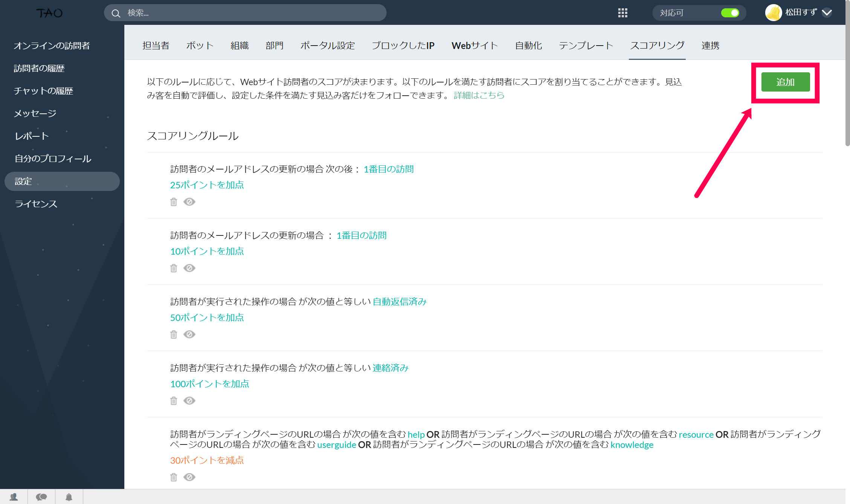This screenshot has height=504, width=850.
Task: Open the 1番目の訪問 value in first rule
Action: 388,170
